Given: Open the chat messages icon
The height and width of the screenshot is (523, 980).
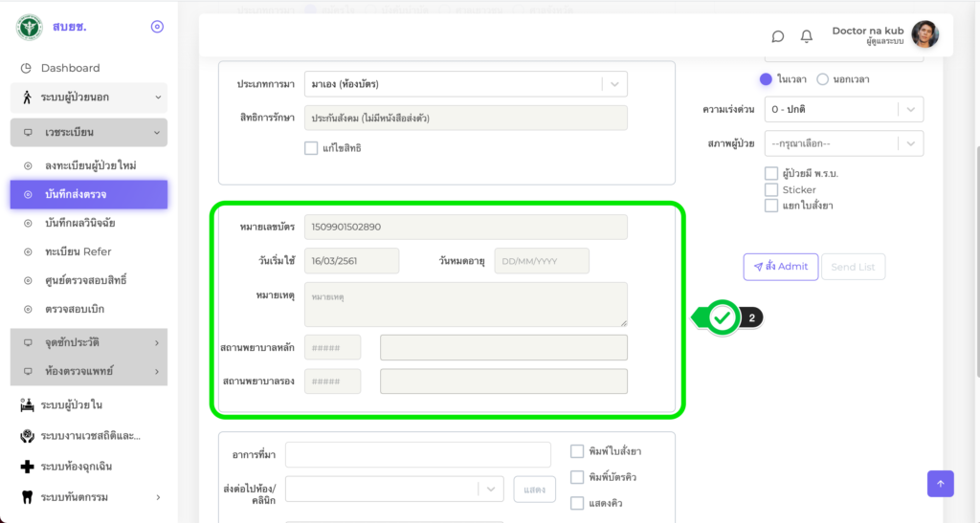Looking at the screenshot, I should coord(778,36).
